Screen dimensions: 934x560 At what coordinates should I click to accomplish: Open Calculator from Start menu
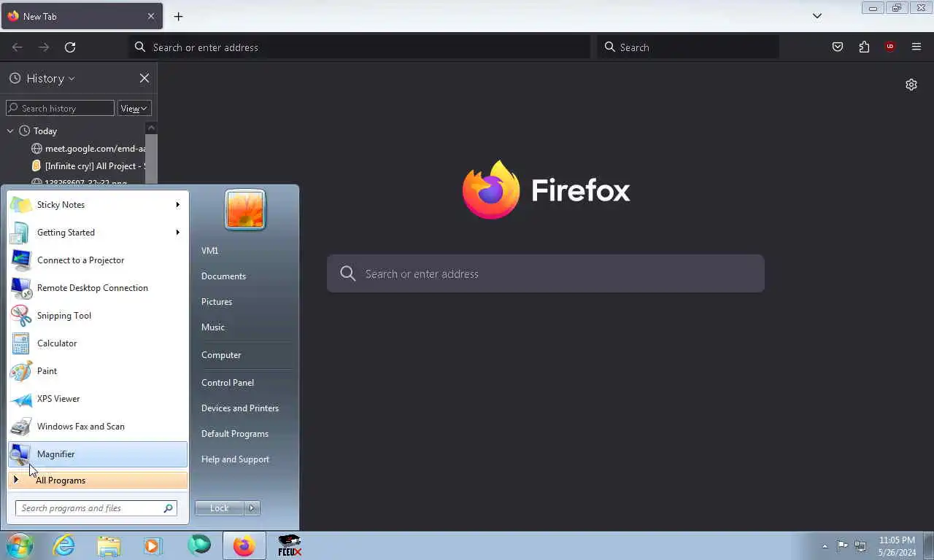pyautogui.click(x=97, y=343)
